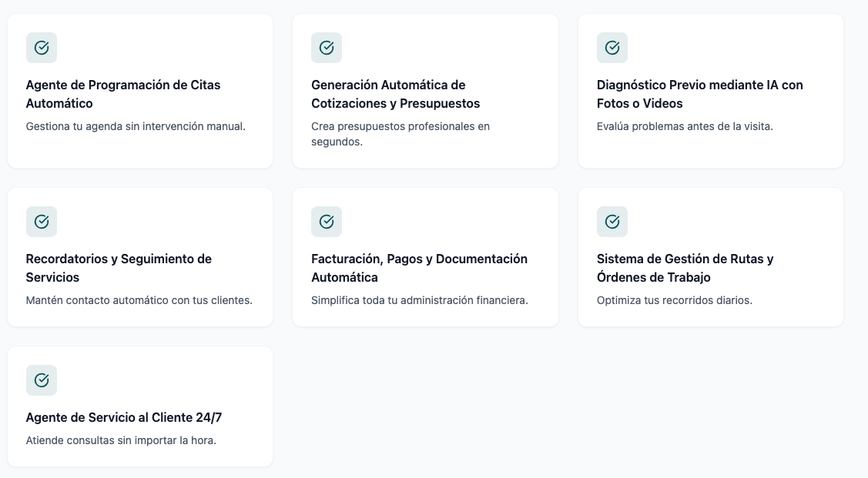Open Facturación, Pagos y Documentación Automática heading

419,268
